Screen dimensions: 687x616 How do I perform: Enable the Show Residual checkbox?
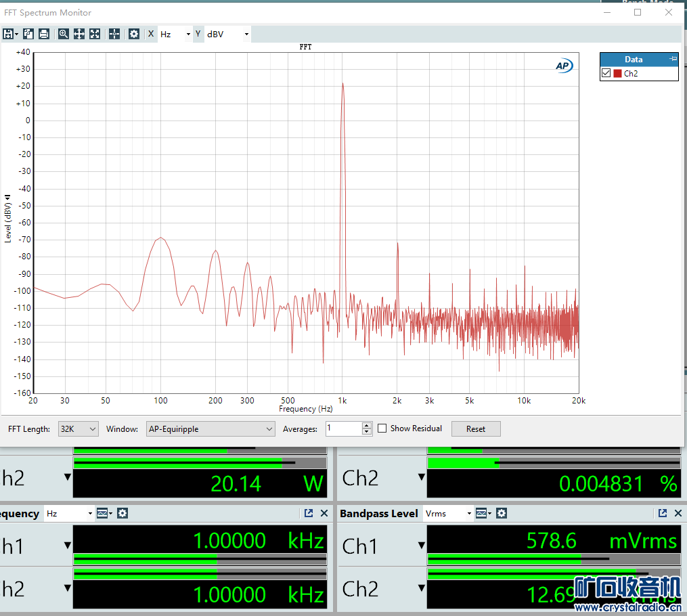click(x=382, y=428)
